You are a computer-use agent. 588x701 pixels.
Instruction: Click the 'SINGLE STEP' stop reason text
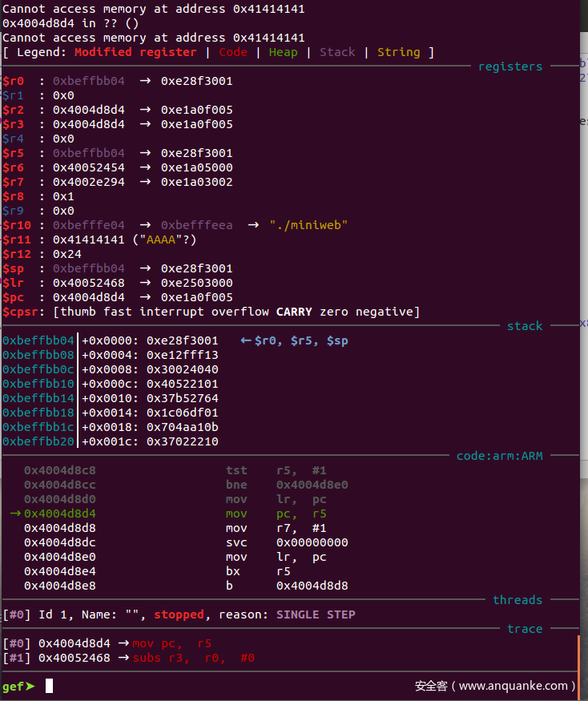click(x=316, y=614)
